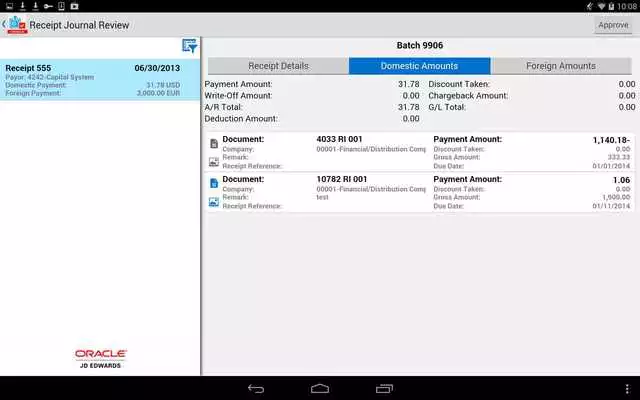640x400 pixels.
Task: Tap the Deduction Amount label
Action: pyautogui.click(x=241, y=119)
